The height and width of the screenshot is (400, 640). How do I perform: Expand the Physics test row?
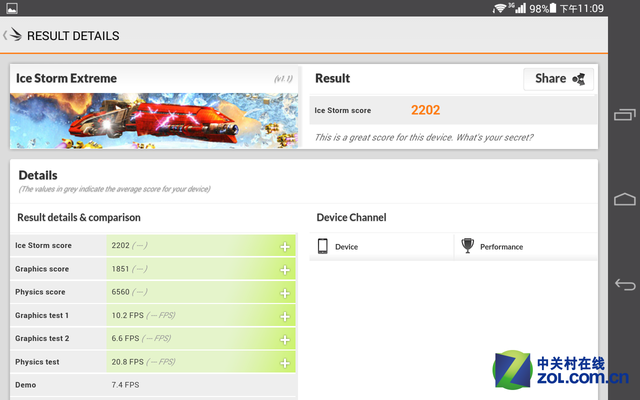click(x=285, y=362)
